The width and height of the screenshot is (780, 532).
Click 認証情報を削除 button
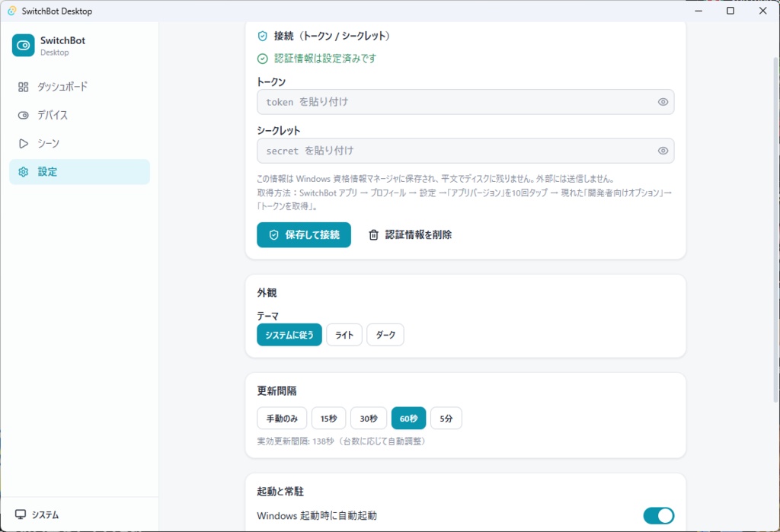(x=410, y=234)
